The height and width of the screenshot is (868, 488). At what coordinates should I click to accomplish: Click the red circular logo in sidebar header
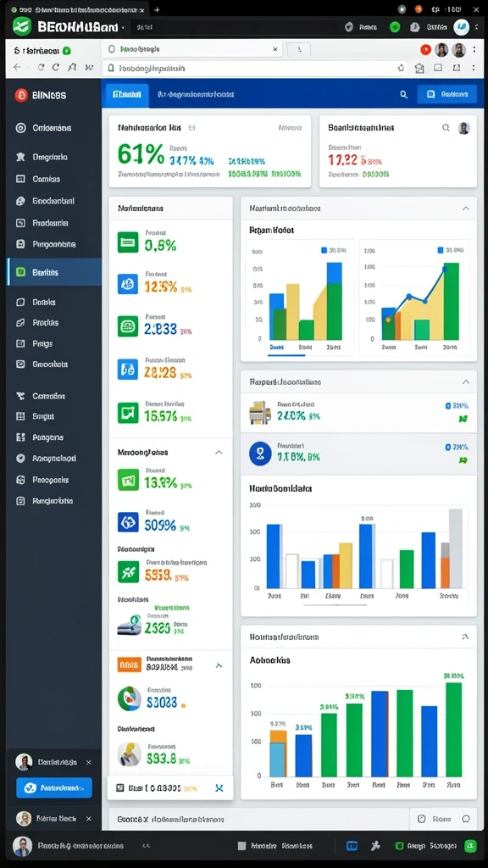coord(21,95)
